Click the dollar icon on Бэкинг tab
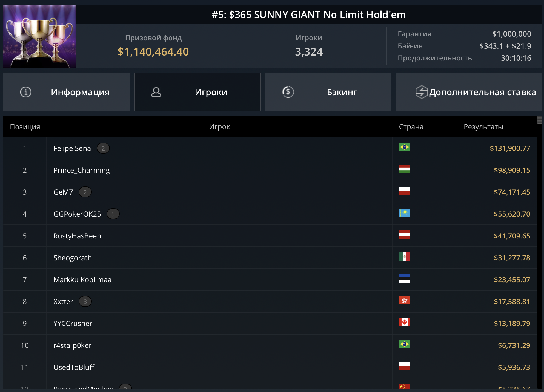Image resolution: width=544 pixels, height=392 pixels. pos(288,92)
